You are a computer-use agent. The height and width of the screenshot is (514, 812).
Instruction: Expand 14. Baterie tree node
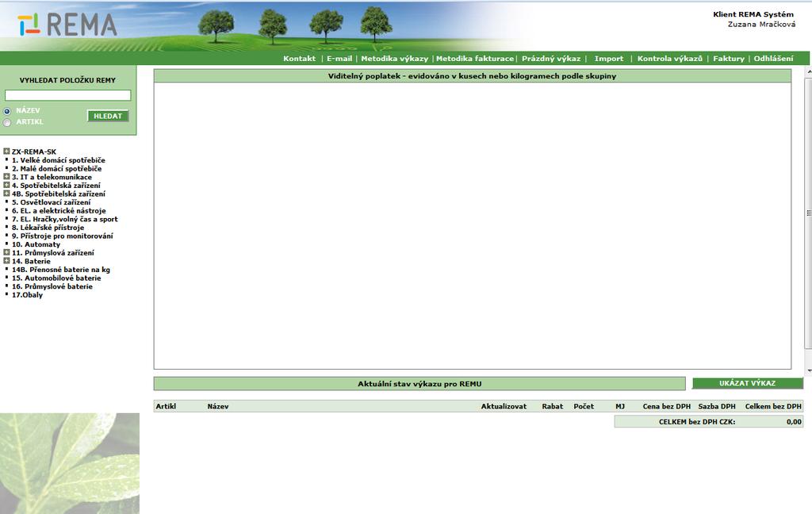coord(6,261)
